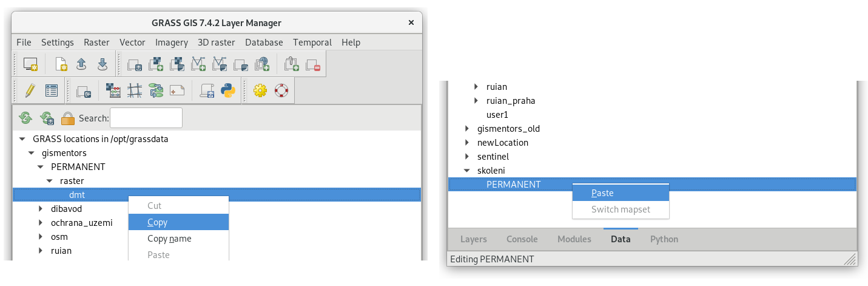This screenshot has width=868, height=286.
Task: Select the dmt raster map row
Action: 217,194
